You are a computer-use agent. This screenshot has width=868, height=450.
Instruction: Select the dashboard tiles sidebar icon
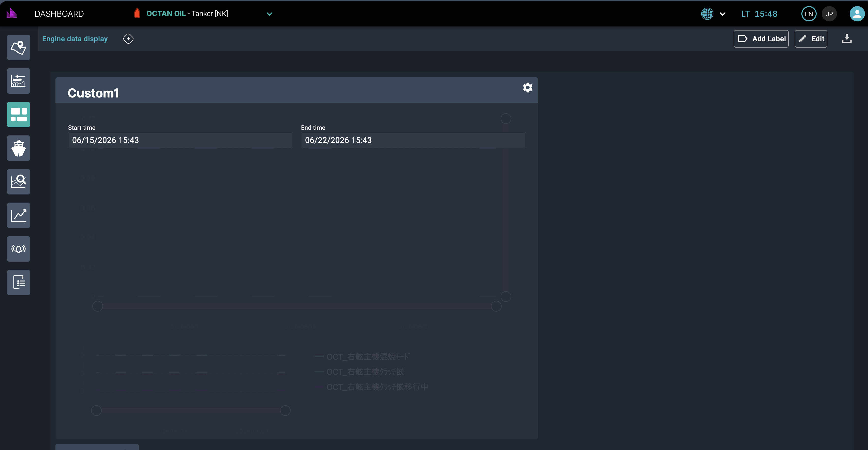pos(19,114)
